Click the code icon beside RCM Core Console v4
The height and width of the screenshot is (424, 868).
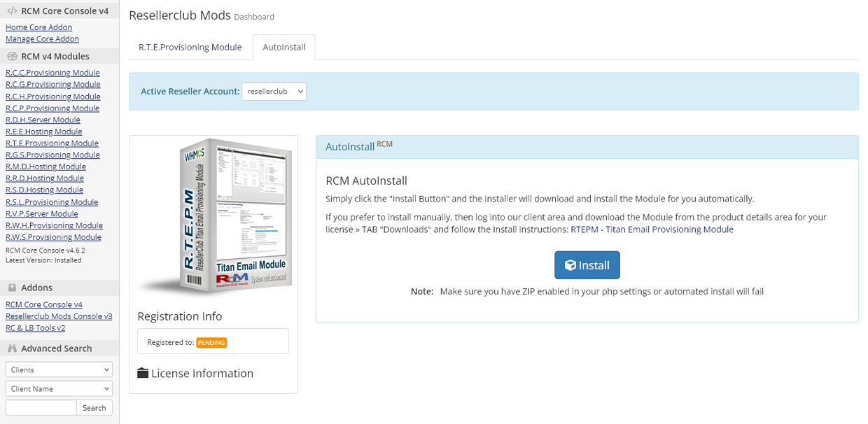12,11
